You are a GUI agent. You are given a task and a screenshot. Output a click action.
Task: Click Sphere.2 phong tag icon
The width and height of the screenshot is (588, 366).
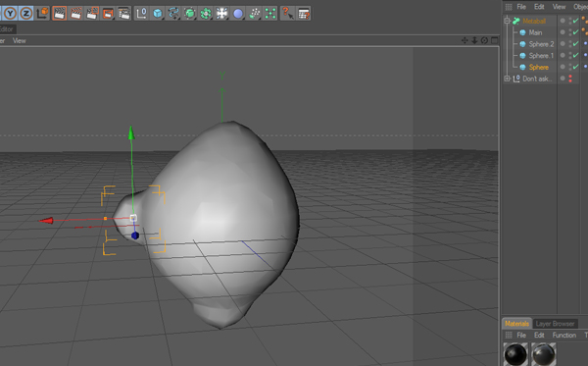tap(585, 44)
